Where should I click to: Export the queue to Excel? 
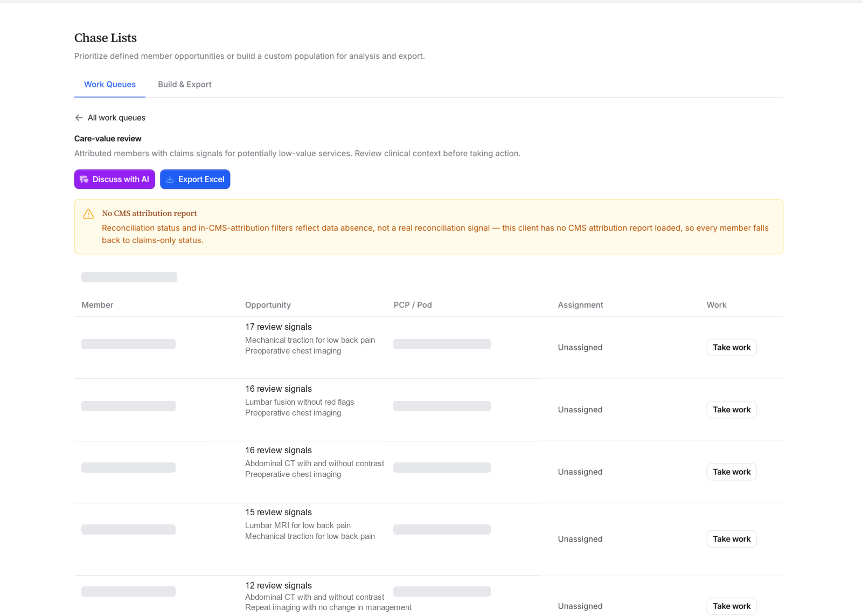[195, 179]
